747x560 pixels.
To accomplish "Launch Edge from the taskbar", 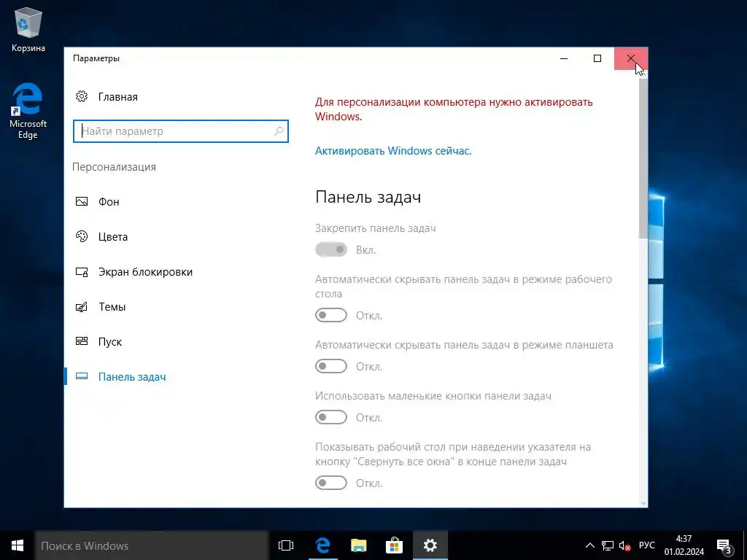I will pos(322,545).
